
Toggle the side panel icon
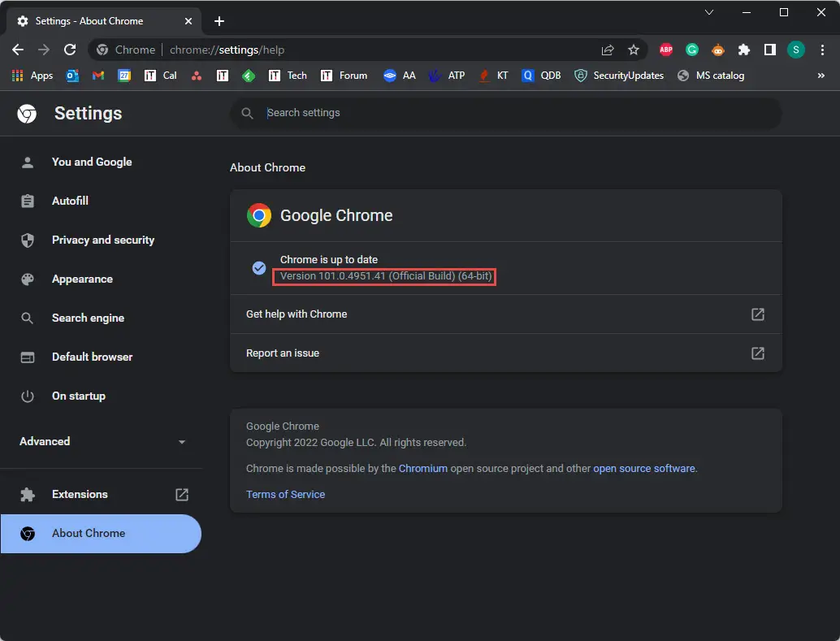point(770,50)
